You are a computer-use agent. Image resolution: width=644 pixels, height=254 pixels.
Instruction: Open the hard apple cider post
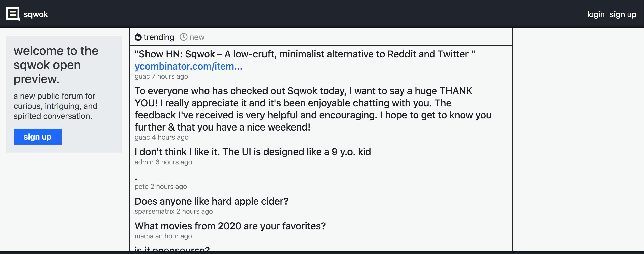point(211,201)
